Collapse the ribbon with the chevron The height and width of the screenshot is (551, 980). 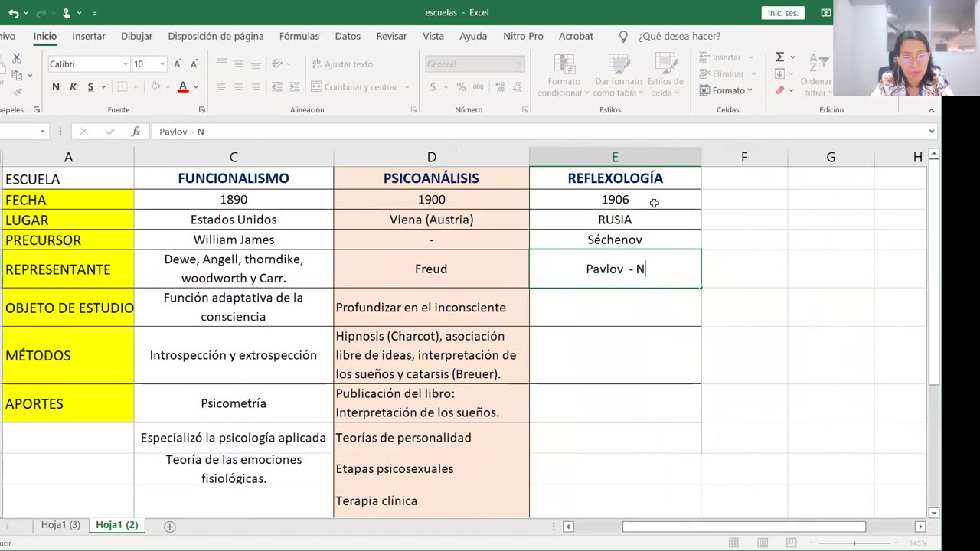(932, 110)
